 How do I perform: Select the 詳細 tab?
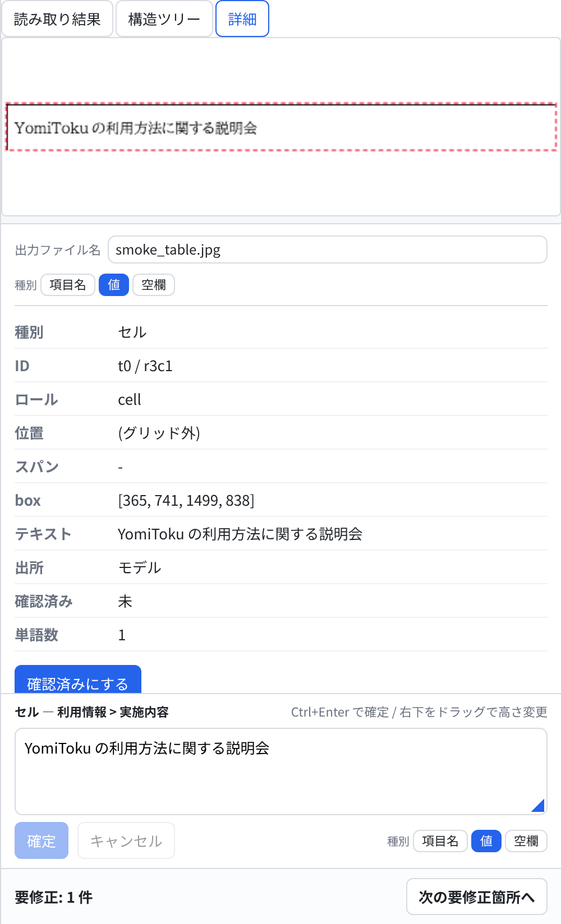pyautogui.click(x=242, y=19)
